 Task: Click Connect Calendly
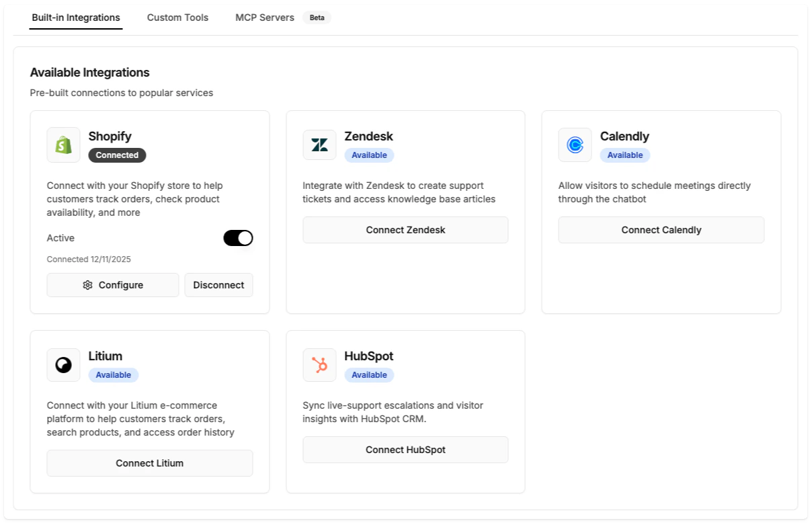pos(661,229)
